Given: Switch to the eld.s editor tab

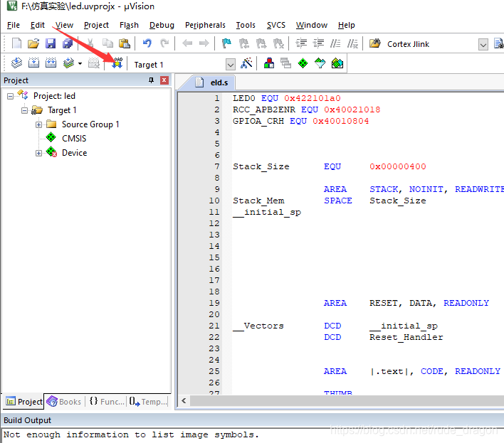Looking at the screenshot, I should click(212, 82).
